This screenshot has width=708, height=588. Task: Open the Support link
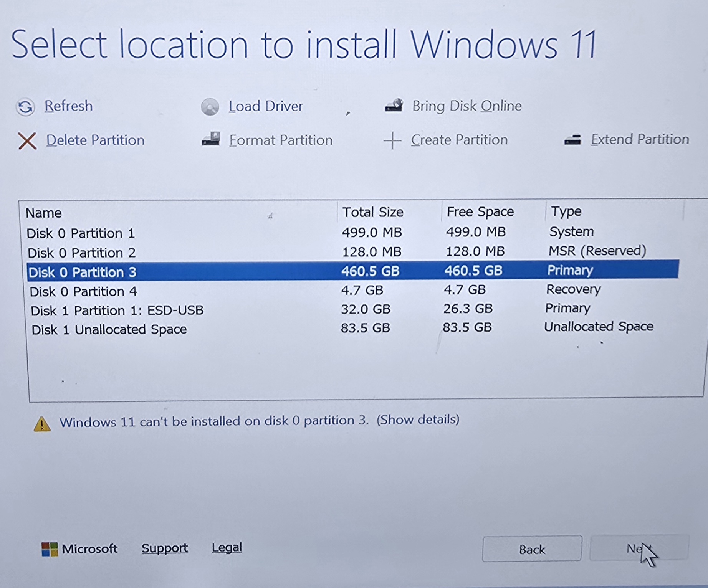(165, 548)
